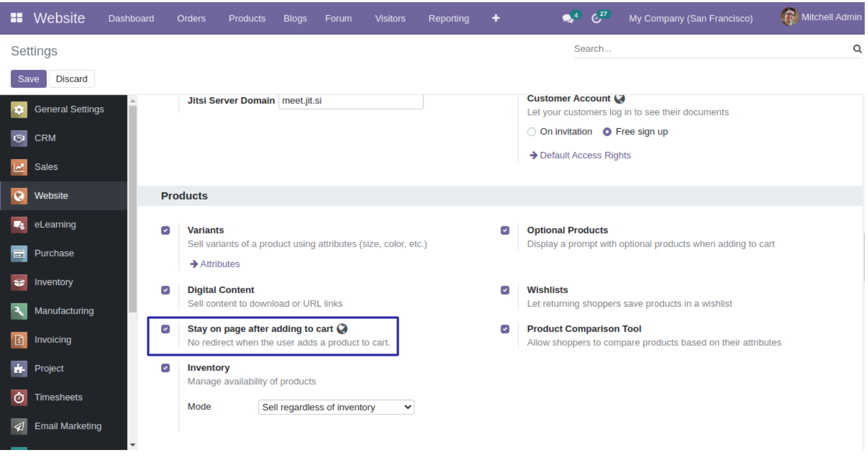
Task: Open Inventory settings in sidebar
Action: [x=54, y=282]
